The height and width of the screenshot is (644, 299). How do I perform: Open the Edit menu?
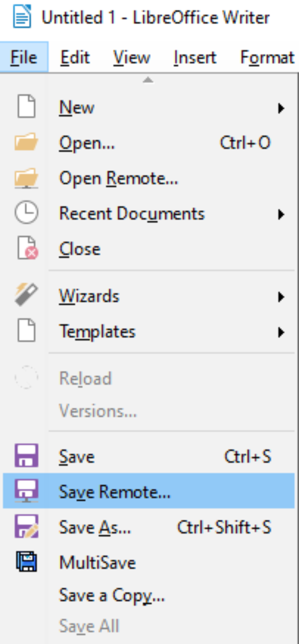[75, 57]
